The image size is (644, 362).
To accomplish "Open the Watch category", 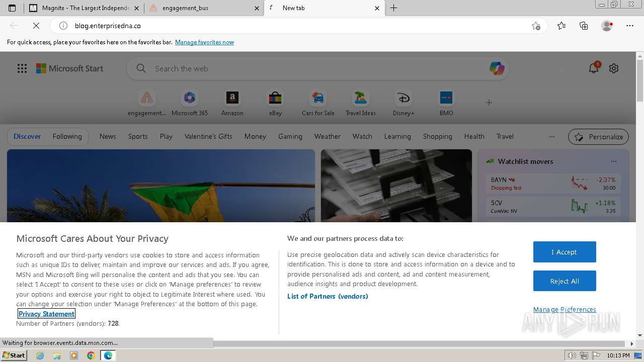I will click(362, 136).
